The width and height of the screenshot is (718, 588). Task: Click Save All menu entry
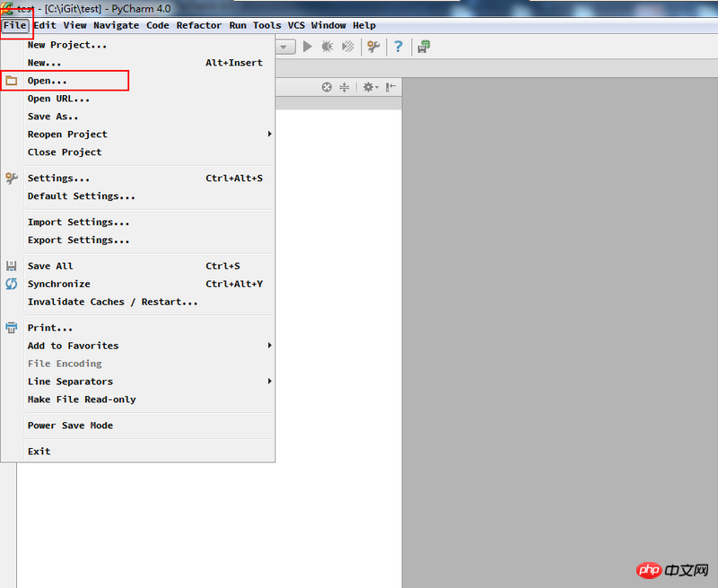[137, 266]
